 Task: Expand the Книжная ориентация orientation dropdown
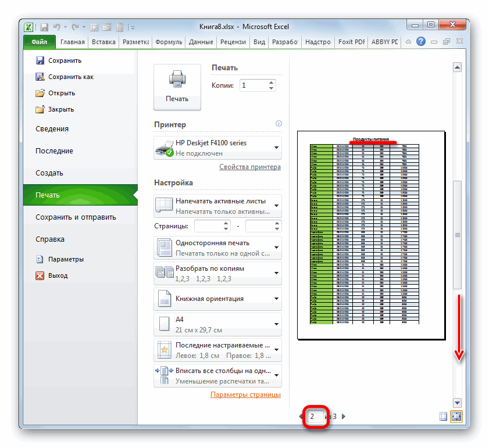pyautogui.click(x=217, y=299)
